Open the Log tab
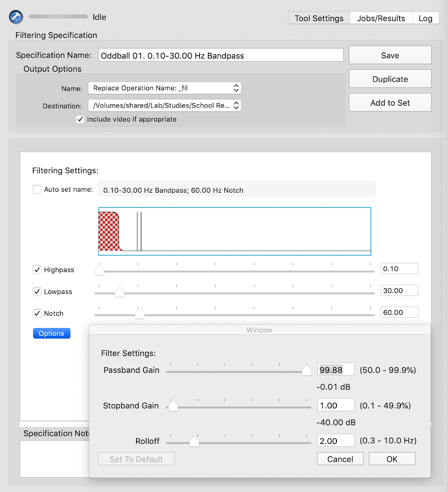Image resolution: width=448 pixels, height=492 pixels. click(x=425, y=18)
